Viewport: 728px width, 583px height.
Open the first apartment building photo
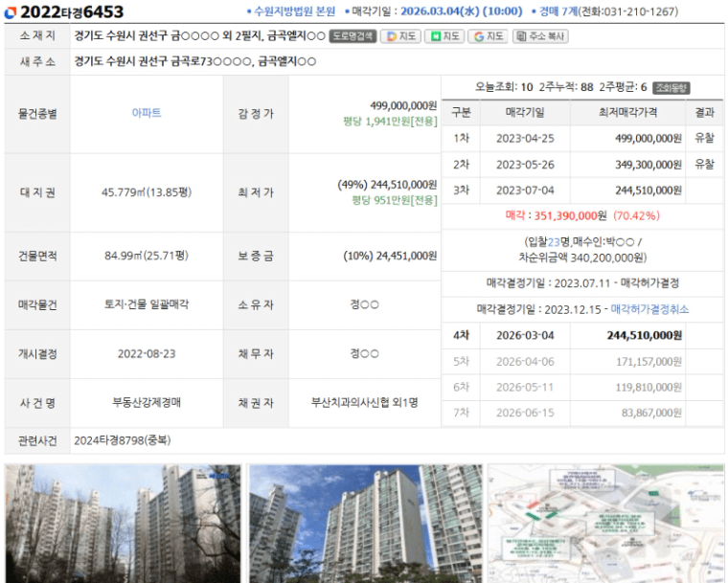pyautogui.click(x=123, y=524)
